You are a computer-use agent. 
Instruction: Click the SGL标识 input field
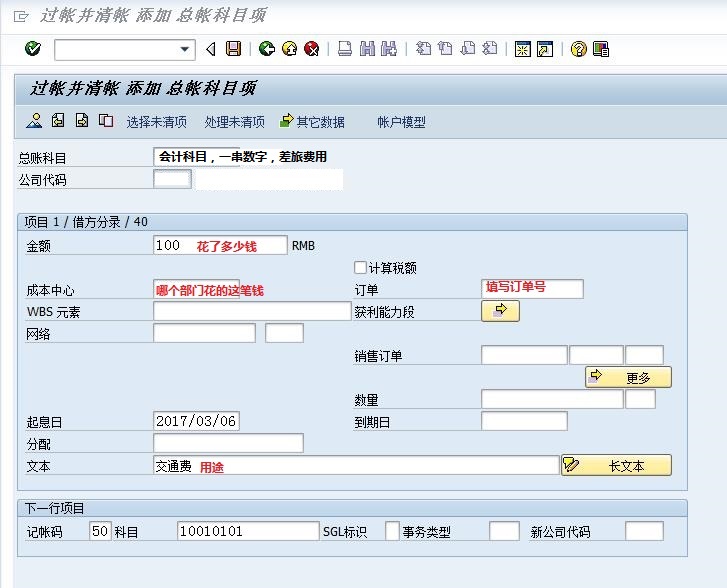coord(392,531)
